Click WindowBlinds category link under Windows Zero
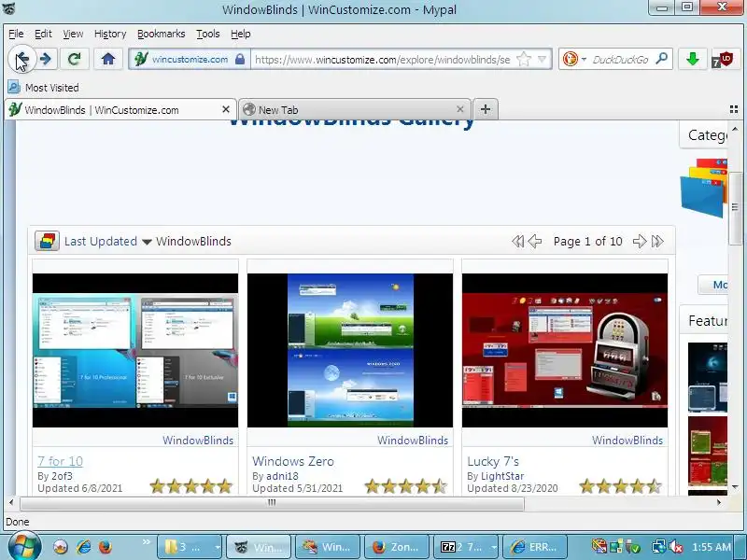Image resolution: width=747 pixels, height=560 pixels. [413, 440]
